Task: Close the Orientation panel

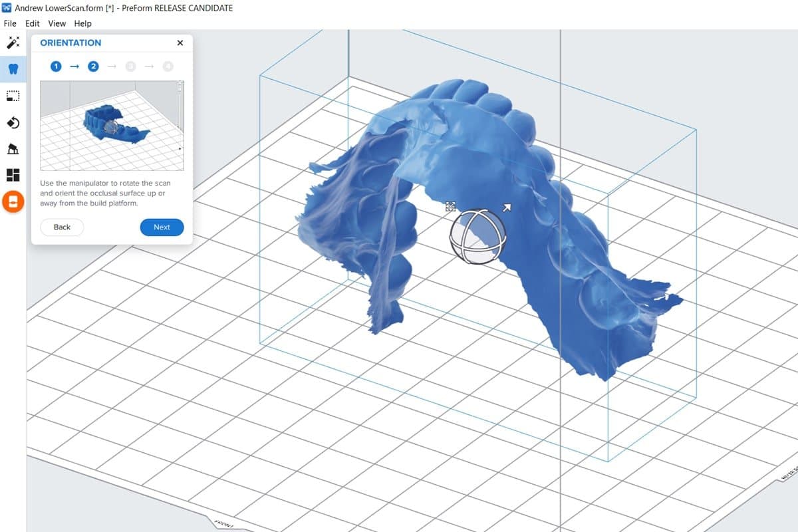Action: (180, 43)
